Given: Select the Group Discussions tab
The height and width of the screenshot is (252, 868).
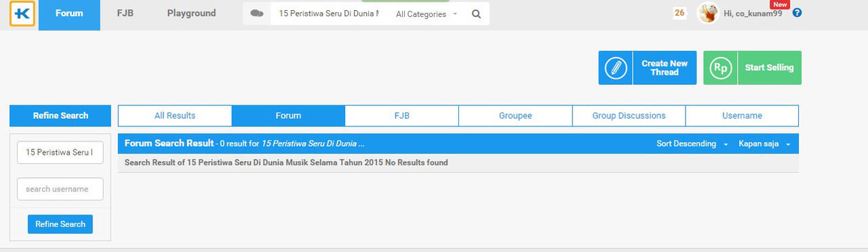Looking at the screenshot, I should 629,115.
